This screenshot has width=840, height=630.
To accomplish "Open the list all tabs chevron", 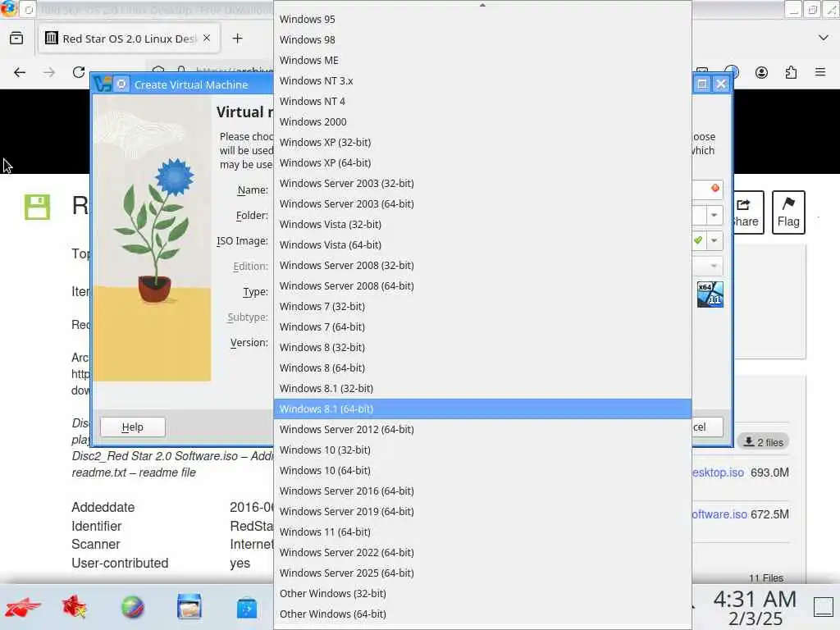I will point(824,38).
